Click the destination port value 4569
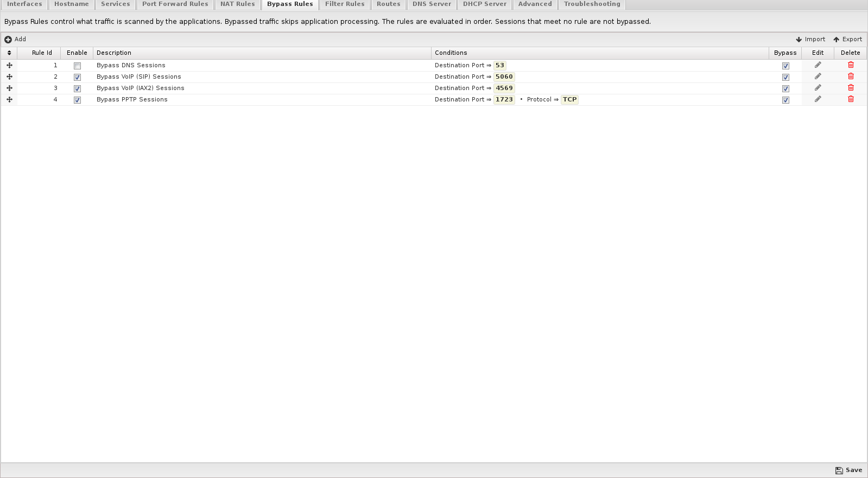 (504, 88)
